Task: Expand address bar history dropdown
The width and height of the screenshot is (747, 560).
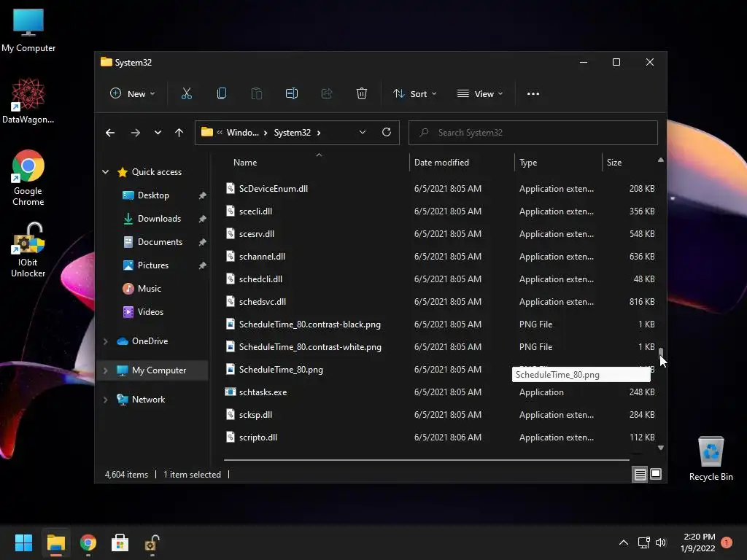Action: (363, 133)
